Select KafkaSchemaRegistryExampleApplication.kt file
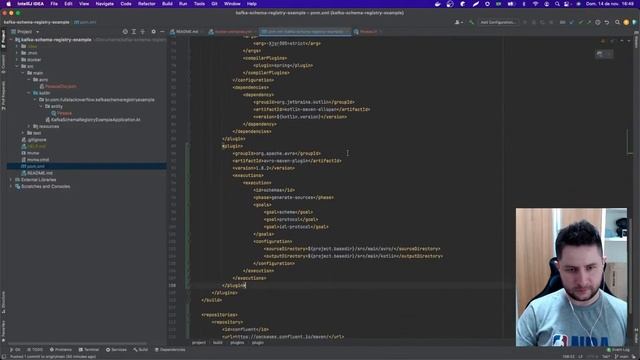This screenshot has width=640, height=360. point(93,120)
